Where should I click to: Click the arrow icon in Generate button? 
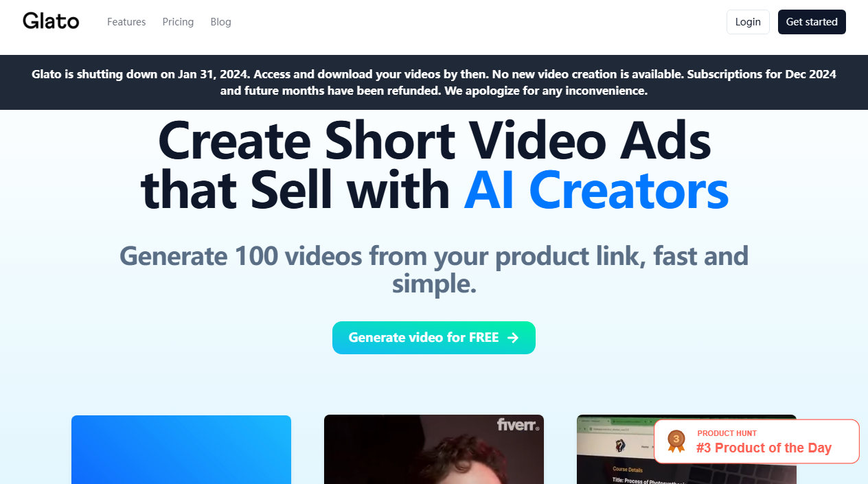tap(513, 338)
